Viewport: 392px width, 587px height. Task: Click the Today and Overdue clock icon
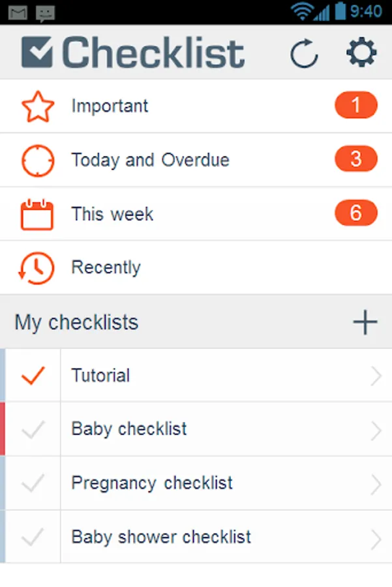tap(37, 160)
